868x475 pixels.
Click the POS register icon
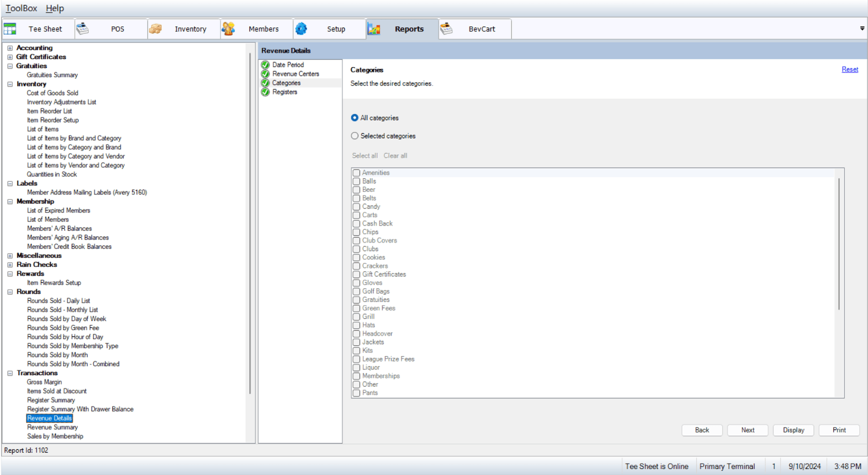(x=82, y=29)
